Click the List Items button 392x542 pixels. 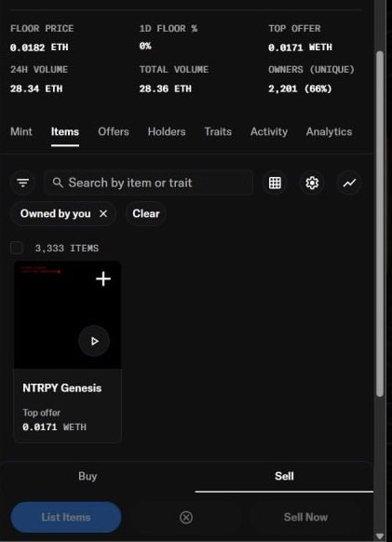click(66, 517)
